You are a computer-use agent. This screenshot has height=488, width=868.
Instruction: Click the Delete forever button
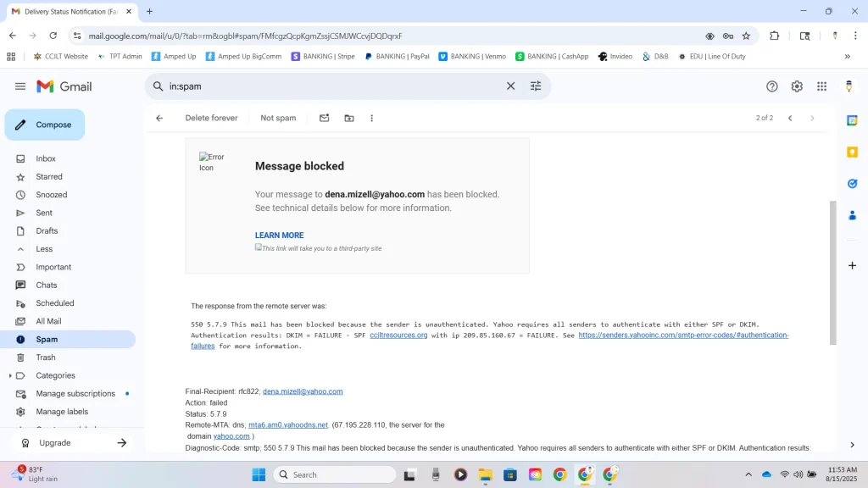click(x=211, y=119)
